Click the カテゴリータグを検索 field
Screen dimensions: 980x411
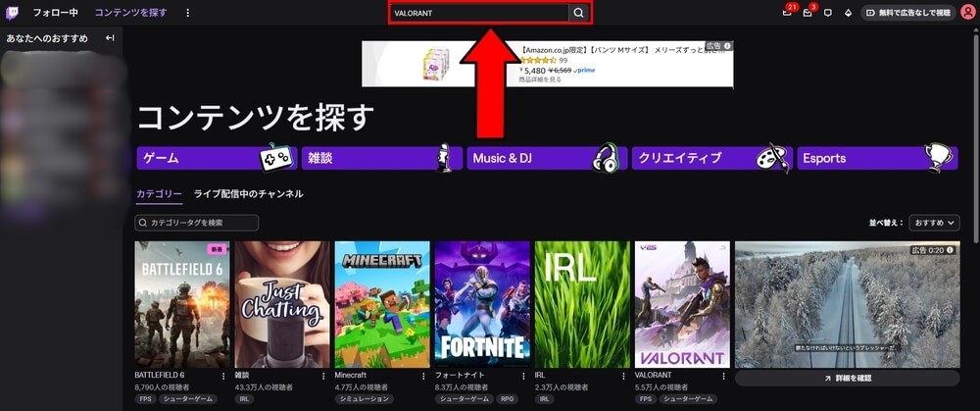(x=196, y=223)
